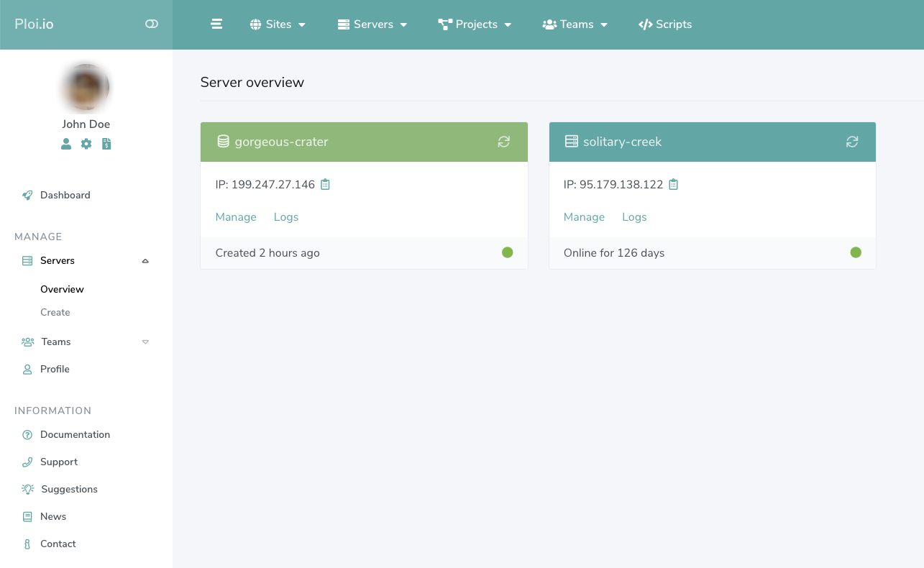Image resolution: width=924 pixels, height=568 pixels.
Task: Open Suggestions in the sidebar
Action: click(69, 489)
